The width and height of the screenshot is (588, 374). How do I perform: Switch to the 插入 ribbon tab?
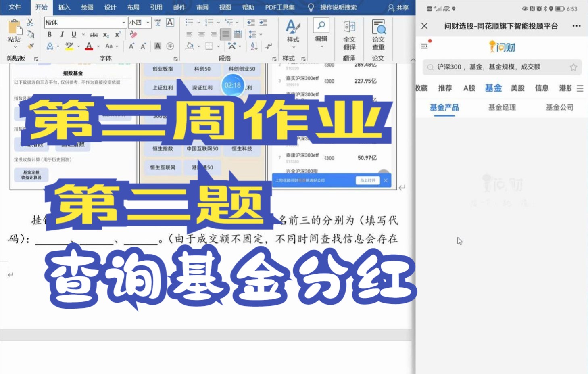[x=64, y=7]
